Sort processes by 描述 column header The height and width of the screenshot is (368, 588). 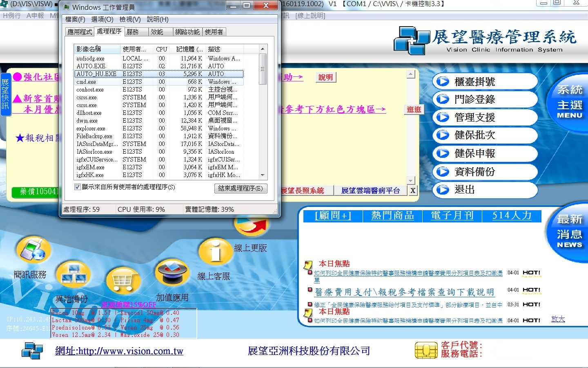point(225,49)
